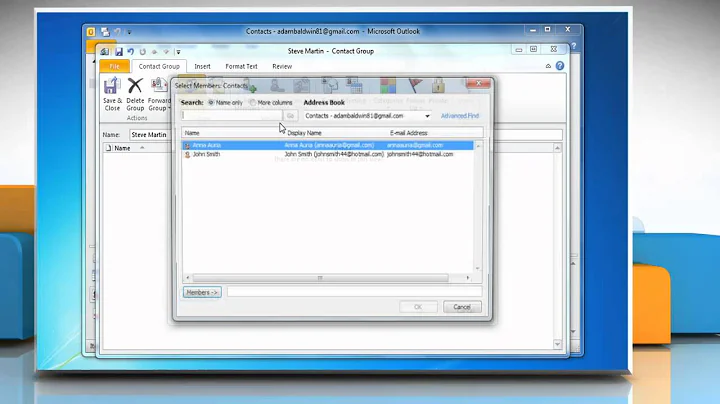Switch to the Review tab
Screen dimensions: 720x404
click(x=282, y=66)
